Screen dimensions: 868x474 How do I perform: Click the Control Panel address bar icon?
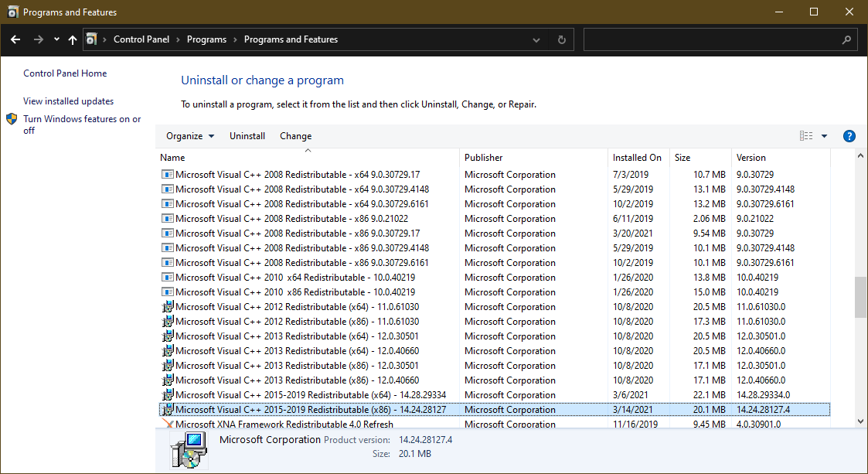click(x=92, y=39)
